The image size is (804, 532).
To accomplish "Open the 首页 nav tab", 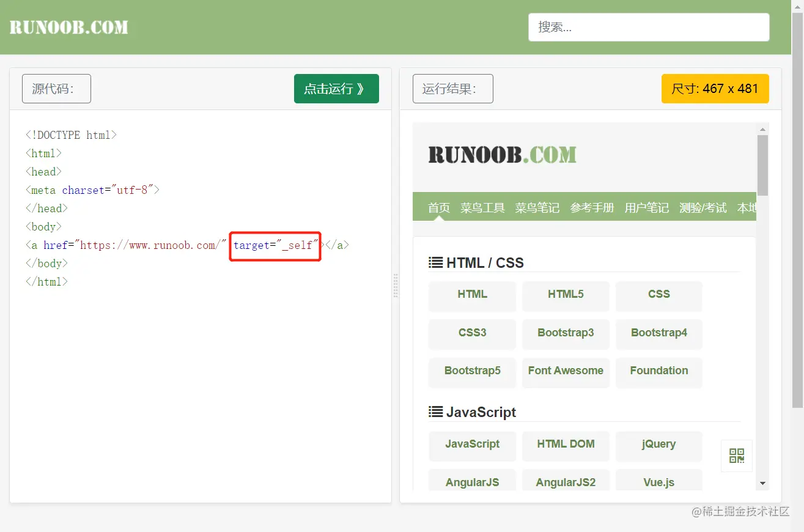I will coord(439,208).
